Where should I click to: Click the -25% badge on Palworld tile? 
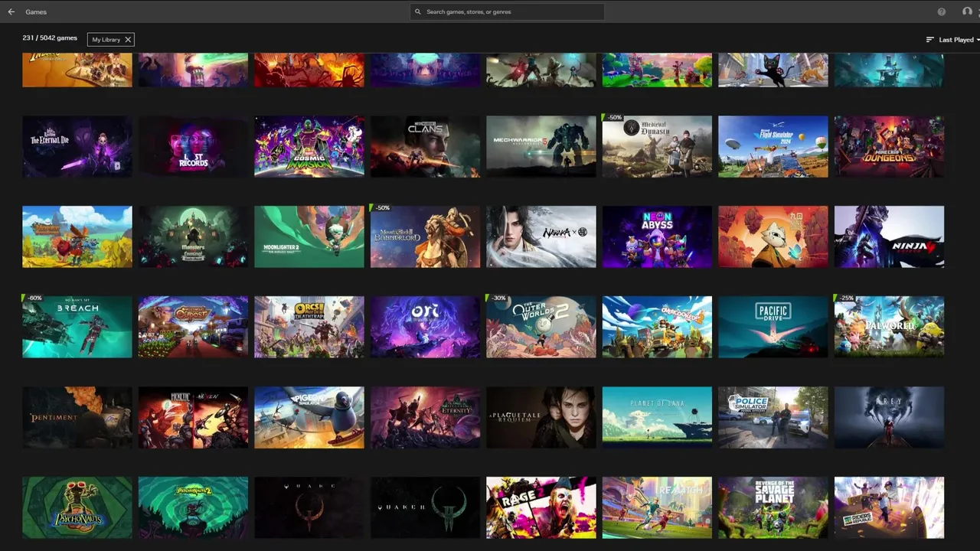845,298
